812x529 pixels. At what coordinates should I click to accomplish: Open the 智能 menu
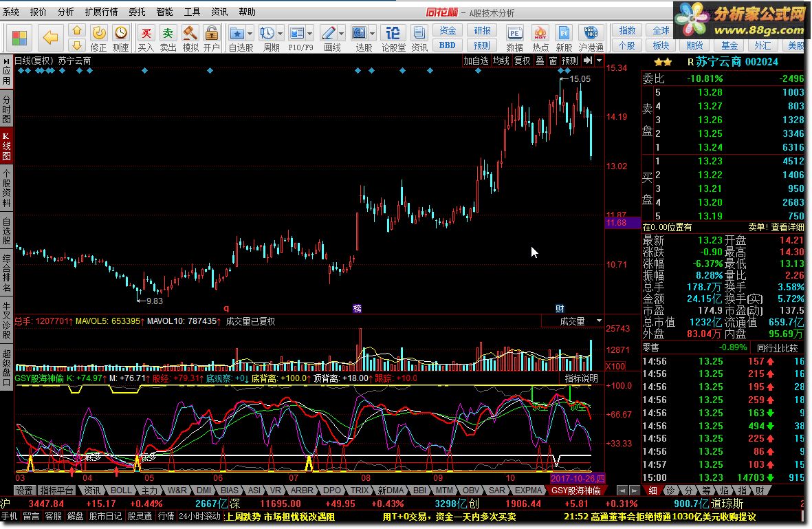point(165,12)
